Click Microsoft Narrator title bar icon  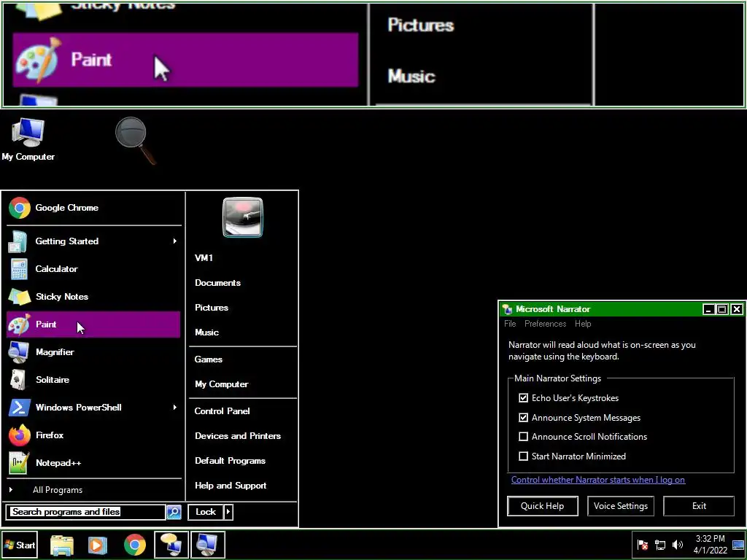[508, 309]
